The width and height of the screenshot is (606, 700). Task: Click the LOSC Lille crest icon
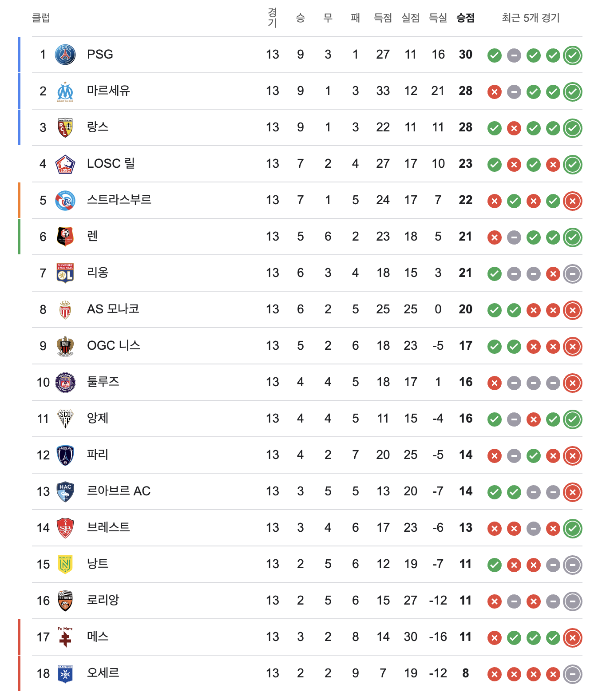(x=65, y=164)
